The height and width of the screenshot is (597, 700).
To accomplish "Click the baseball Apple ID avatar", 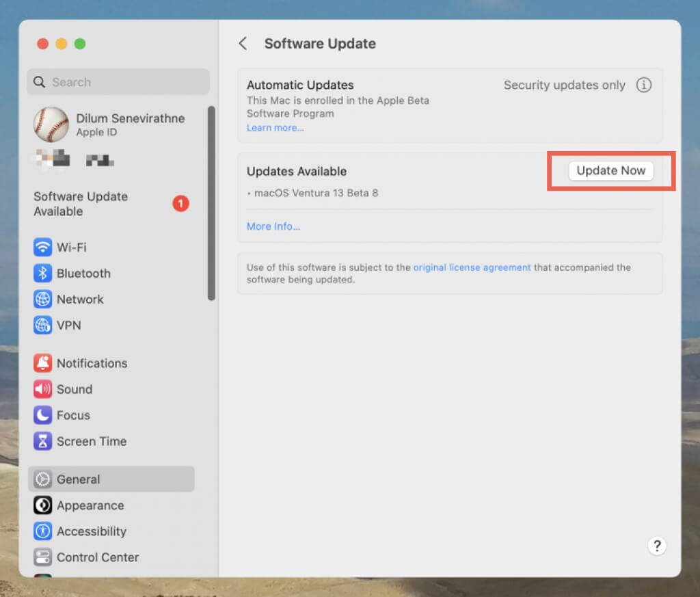I will pos(51,124).
